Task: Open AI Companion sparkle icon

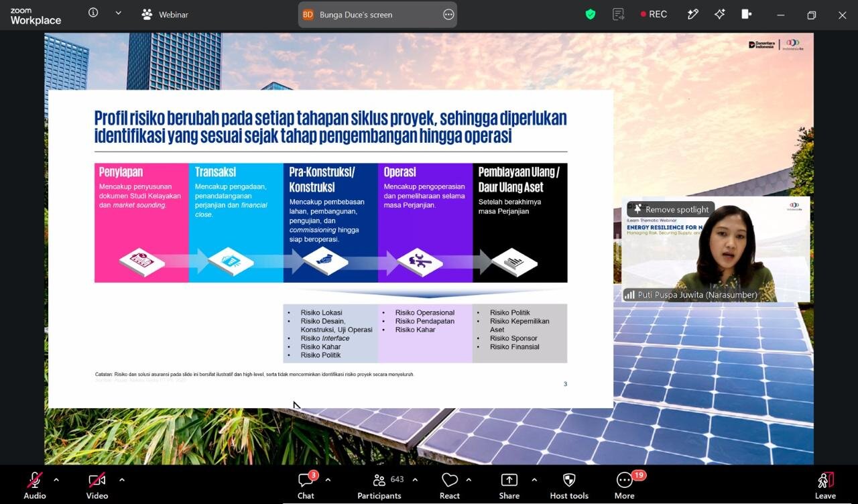Action: tap(720, 14)
